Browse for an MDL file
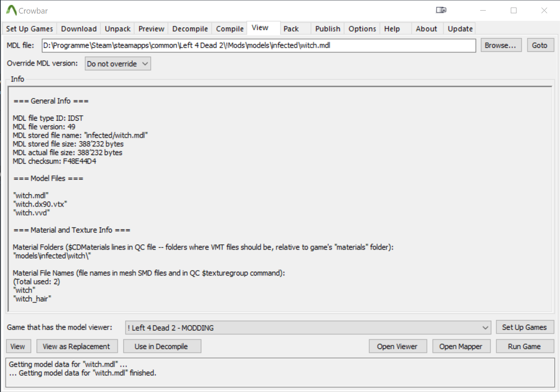Image resolution: width=560 pixels, height=392 pixels. coord(501,45)
